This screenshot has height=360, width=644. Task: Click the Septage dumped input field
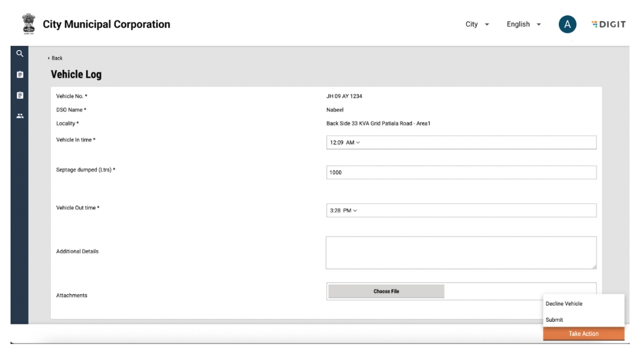pos(460,172)
